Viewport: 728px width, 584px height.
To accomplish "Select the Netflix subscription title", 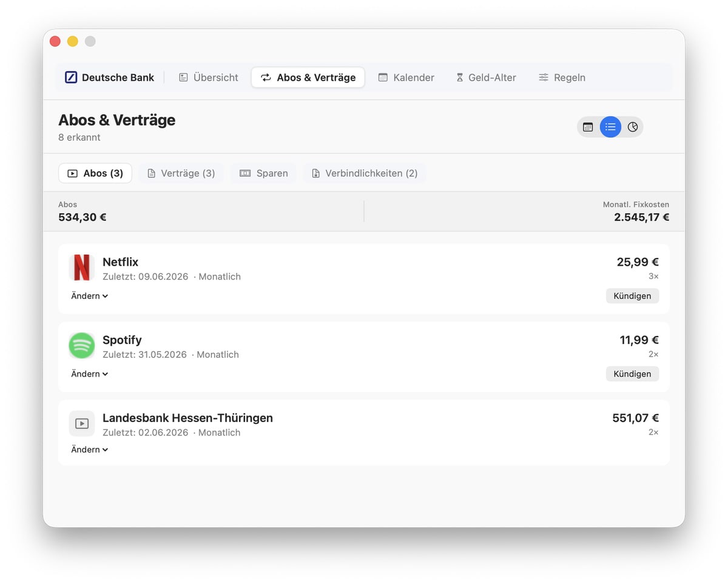I will pos(120,262).
